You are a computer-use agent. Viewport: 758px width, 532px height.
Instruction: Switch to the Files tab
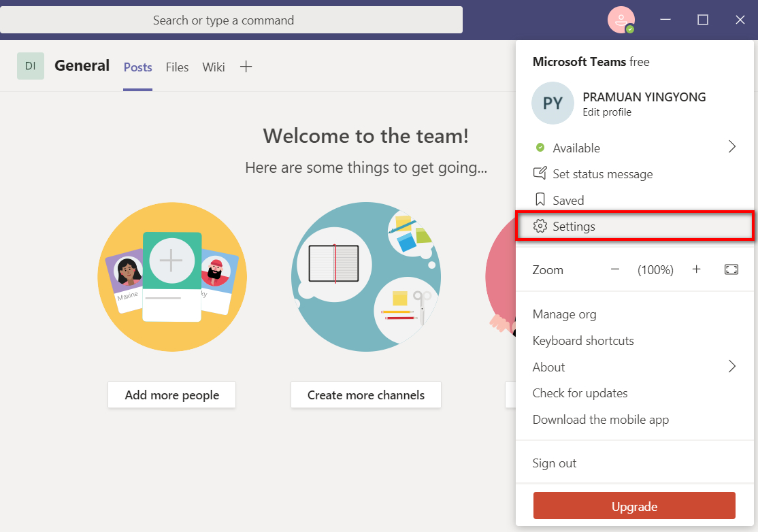177,67
